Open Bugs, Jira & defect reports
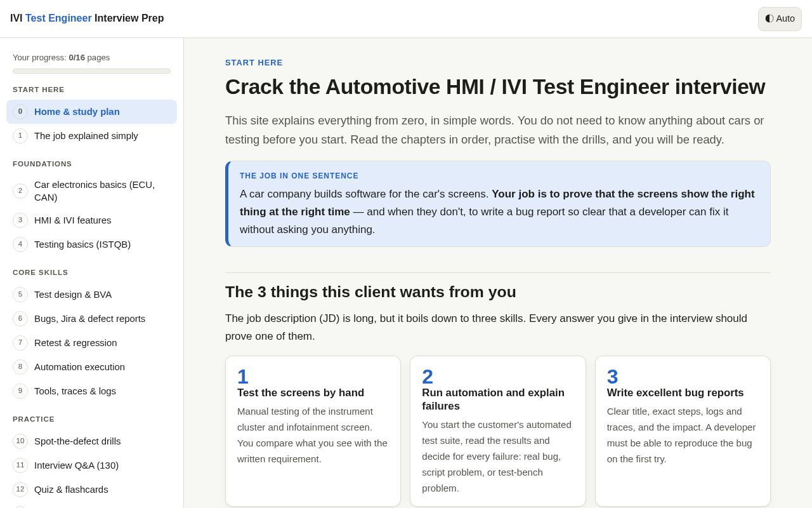The width and height of the screenshot is (812, 508). tap(91, 319)
